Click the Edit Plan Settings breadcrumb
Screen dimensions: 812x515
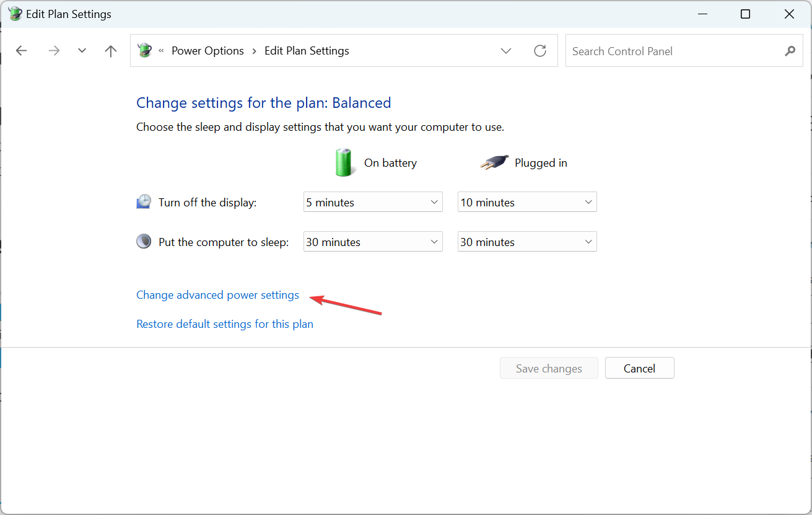pyautogui.click(x=307, y=50)
